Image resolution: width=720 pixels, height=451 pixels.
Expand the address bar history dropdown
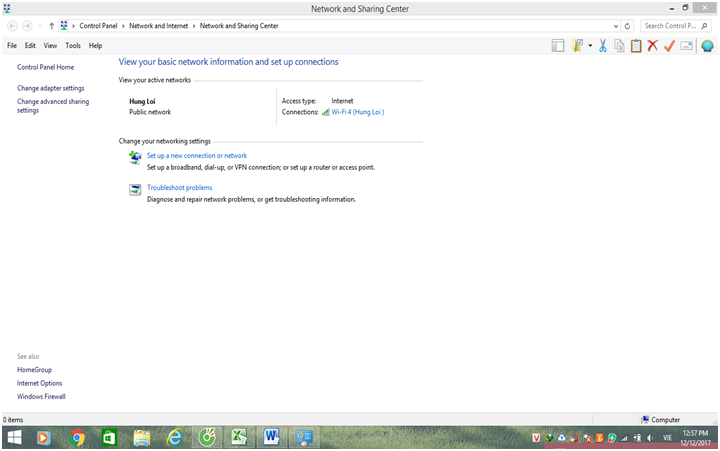[614, 25]
